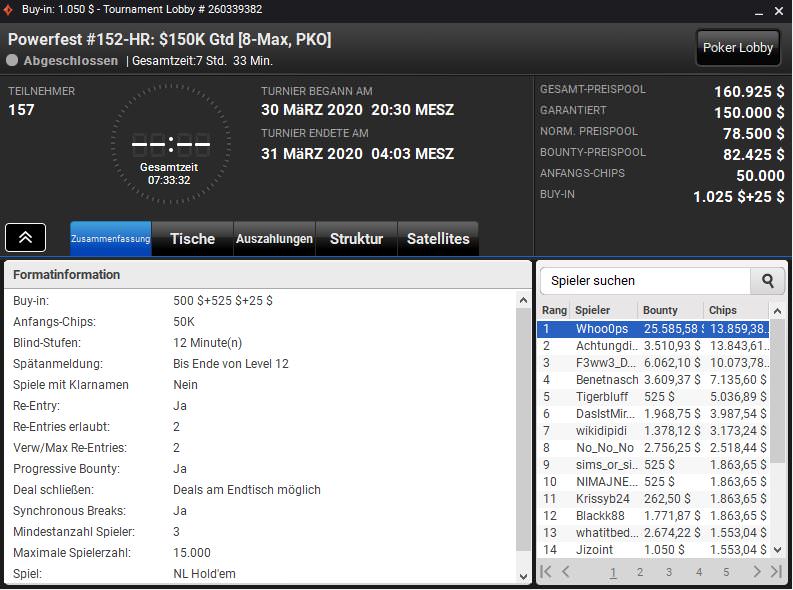This screenshot has height=590, width=793.
Task: Switch to the Auszahlungen tab
Action: click(273, 239)
